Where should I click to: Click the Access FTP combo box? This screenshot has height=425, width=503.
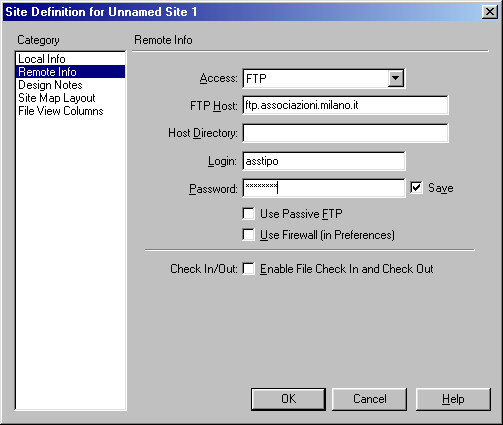324,78
